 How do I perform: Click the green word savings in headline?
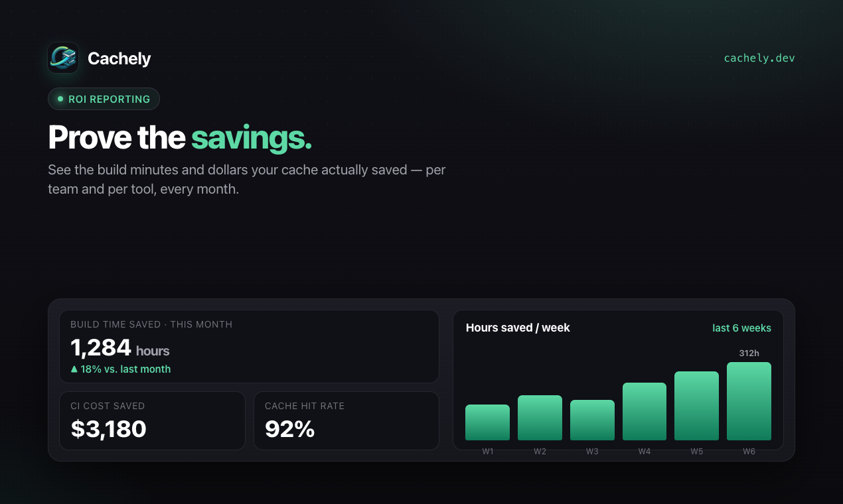[252, 138]
